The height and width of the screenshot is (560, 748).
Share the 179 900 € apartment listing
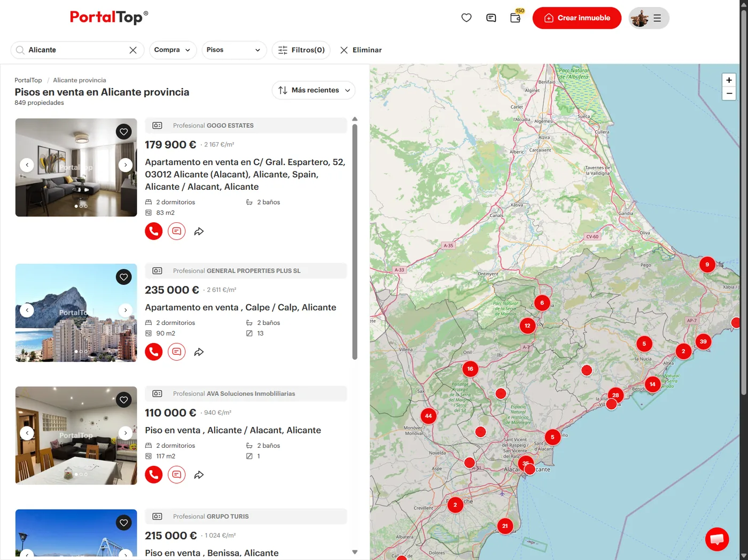[x=199, y=231]
